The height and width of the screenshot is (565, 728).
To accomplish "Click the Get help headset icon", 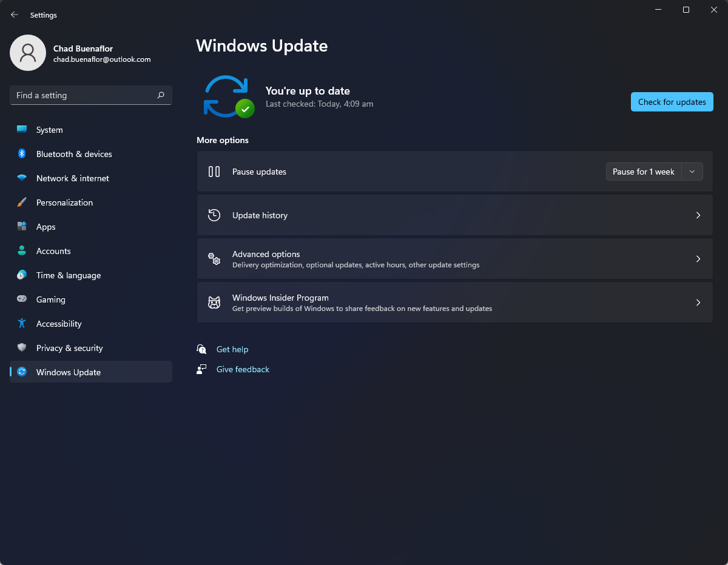I will coord(201,349).
